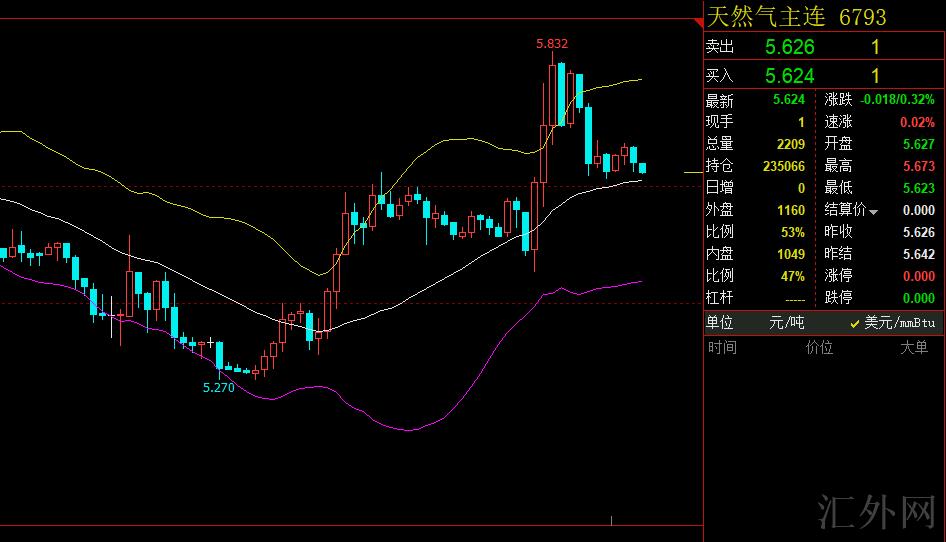
Task: Click the red triangle marker at chart corner
Action: click(699, 20)
